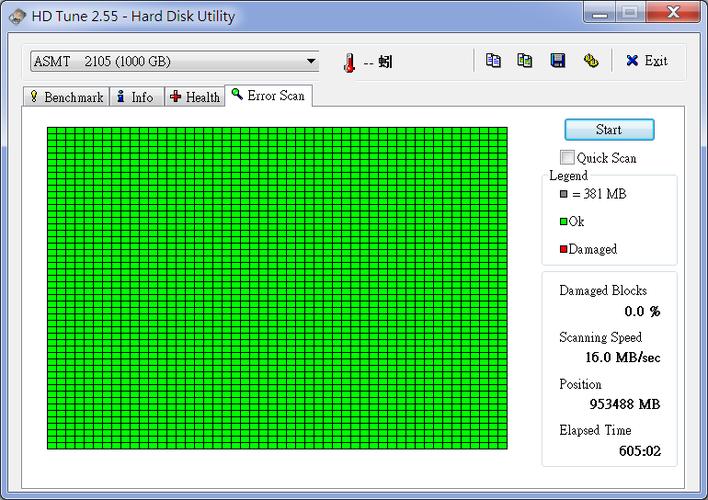708x500 pixels.
Task: Click the copy text to clipboard icon
Action: (493, 61)
